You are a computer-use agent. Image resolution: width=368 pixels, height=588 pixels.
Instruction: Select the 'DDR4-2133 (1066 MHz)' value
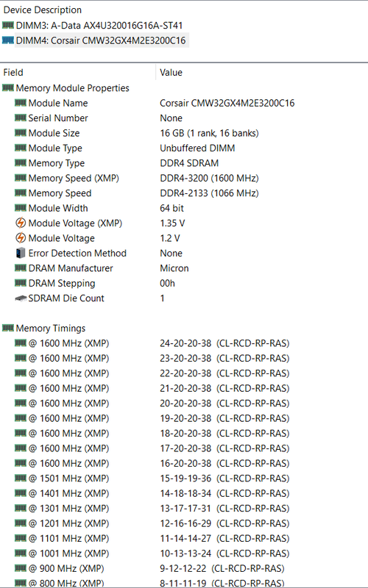210,193
